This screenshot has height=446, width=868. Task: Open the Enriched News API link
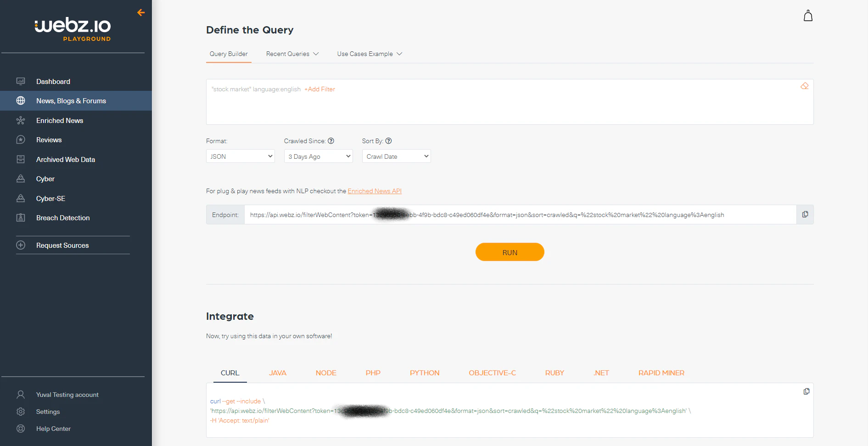point(374,191)
